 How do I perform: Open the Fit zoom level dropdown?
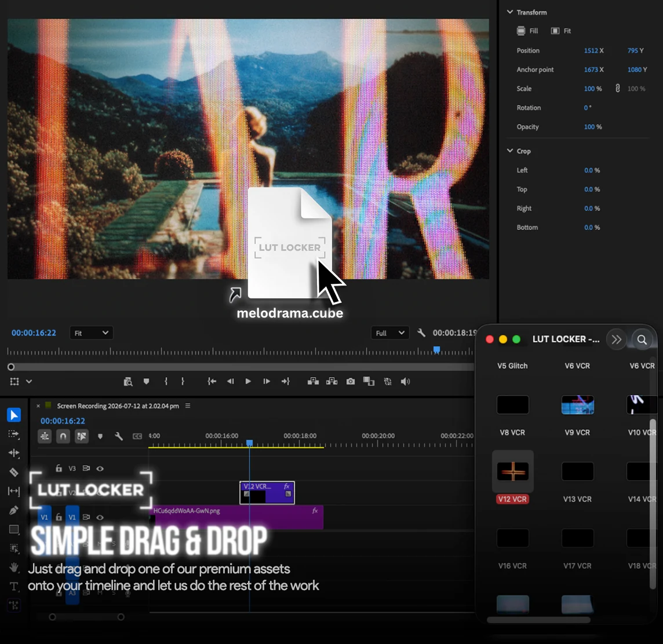tap(92, 333)
